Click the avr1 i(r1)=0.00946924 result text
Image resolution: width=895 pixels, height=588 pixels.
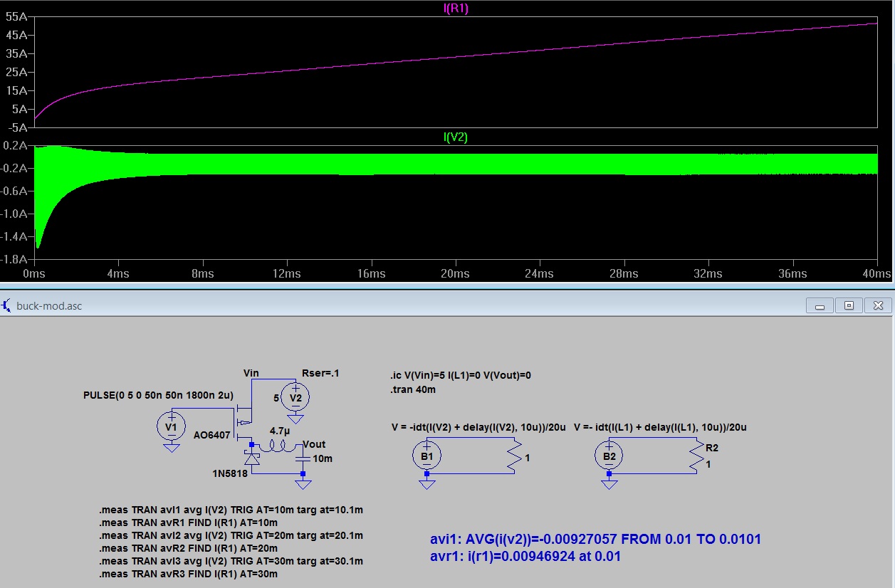coord(525,556)
